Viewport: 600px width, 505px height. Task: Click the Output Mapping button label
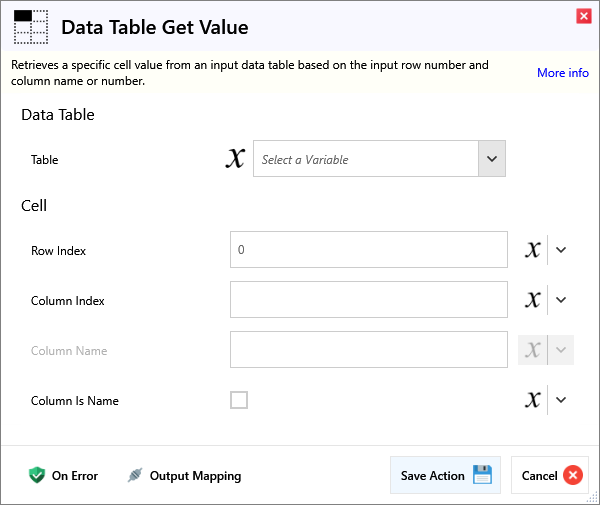pos(195,476)
